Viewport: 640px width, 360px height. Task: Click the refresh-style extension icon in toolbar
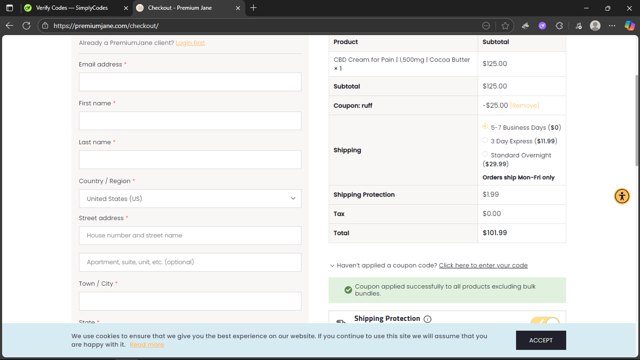559,26
